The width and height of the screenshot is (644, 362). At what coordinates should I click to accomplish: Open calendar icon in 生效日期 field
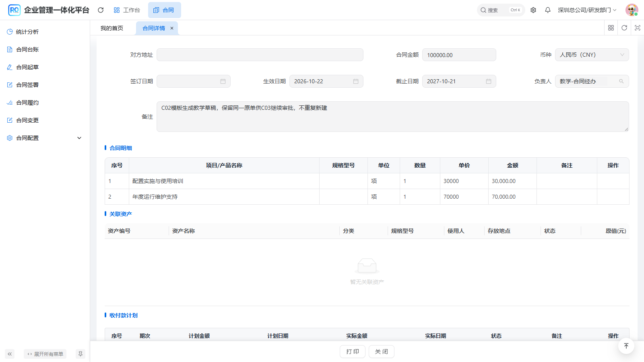356,81
